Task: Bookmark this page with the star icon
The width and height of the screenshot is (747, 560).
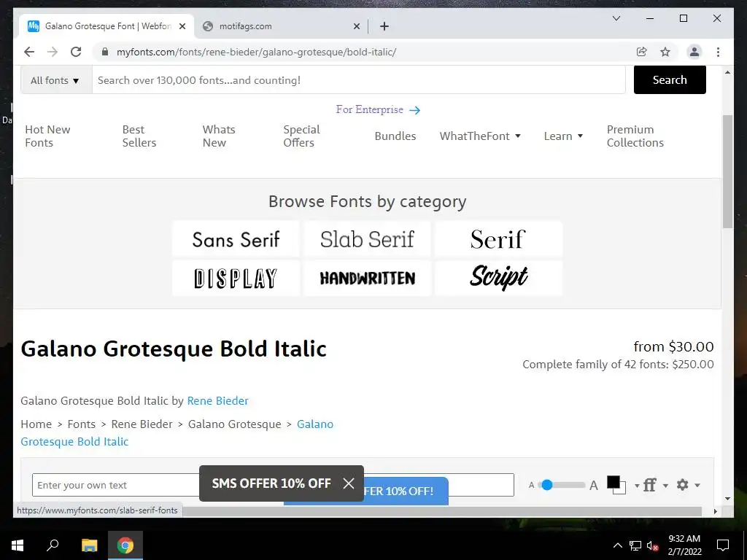Action: coord(665,52)
